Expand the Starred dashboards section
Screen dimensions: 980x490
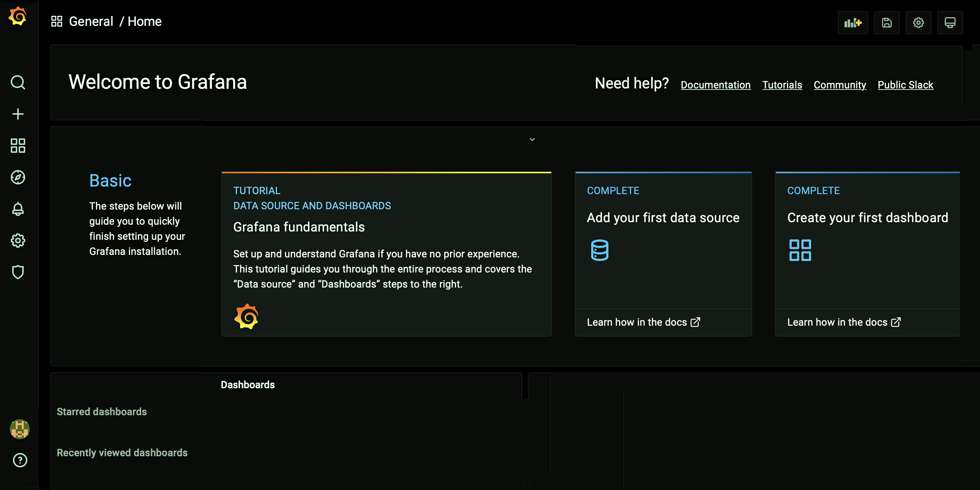[102, 412]
